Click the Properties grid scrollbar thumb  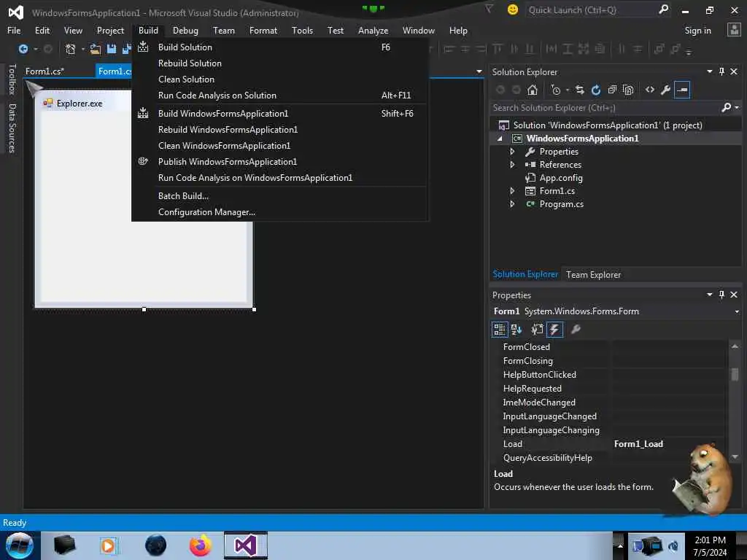pyautogui.click(x=735, y=374)
